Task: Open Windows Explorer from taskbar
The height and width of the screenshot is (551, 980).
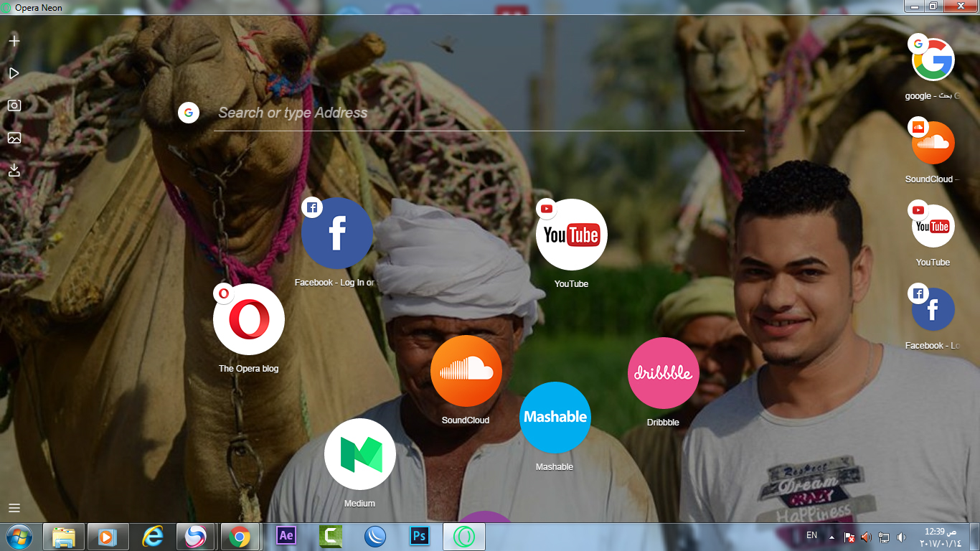Action: [x=64, y=537]
